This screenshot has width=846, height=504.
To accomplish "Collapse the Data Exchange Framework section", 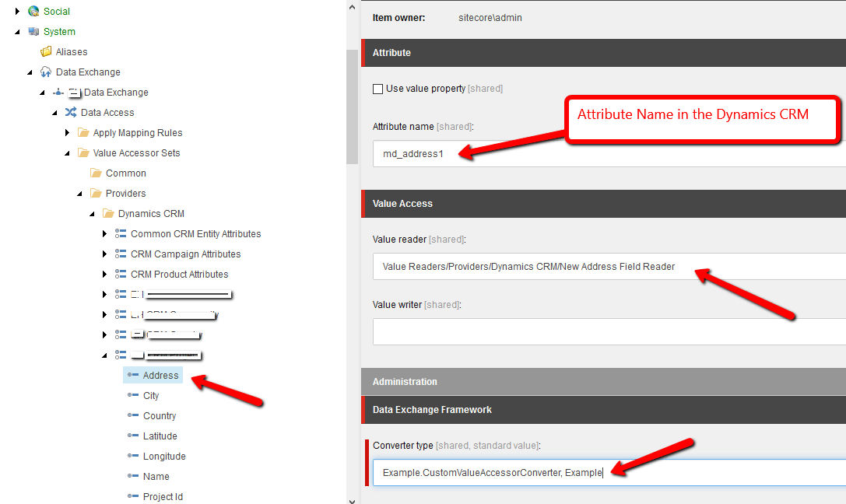I will 603,410.
